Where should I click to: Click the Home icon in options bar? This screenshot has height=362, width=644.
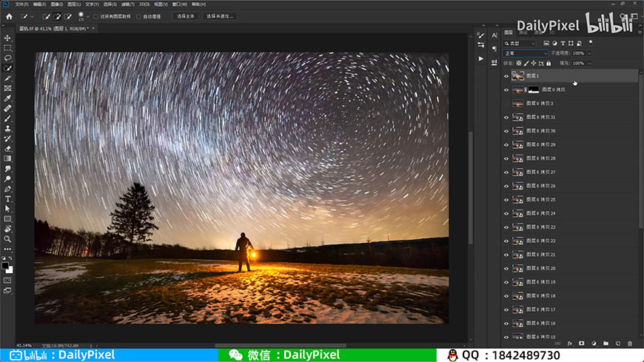pyautogui.click(x=9, y=16)
